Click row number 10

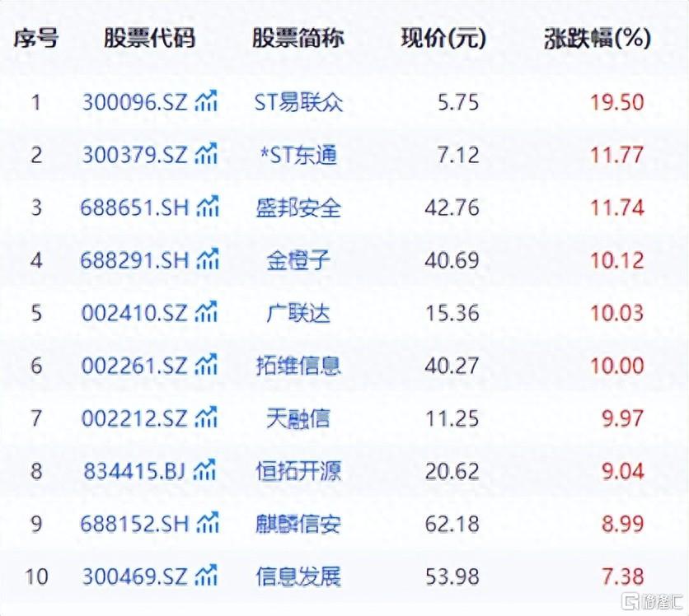click(36, 576)
